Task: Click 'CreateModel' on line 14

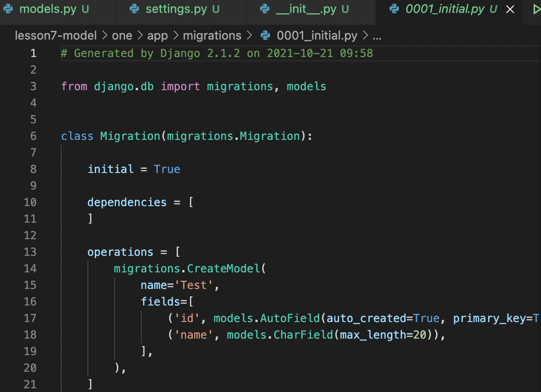Action: tap(224, 269)
